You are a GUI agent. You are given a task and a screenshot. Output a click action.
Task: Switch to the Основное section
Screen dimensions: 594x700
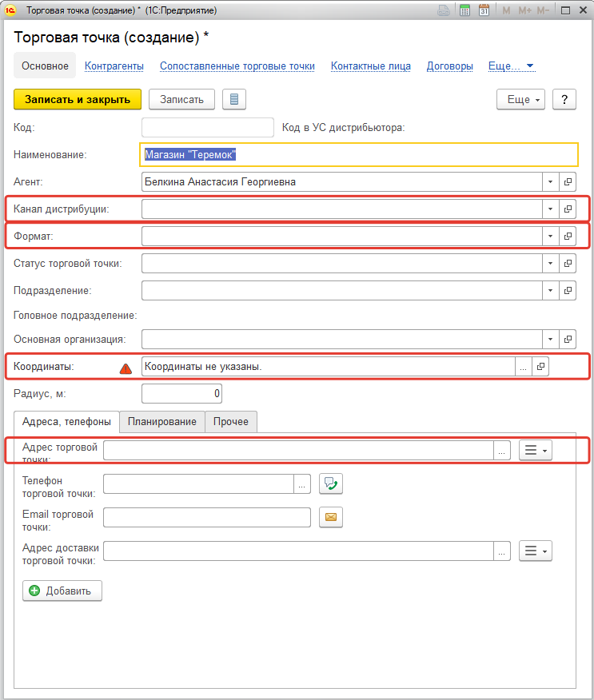45,66
